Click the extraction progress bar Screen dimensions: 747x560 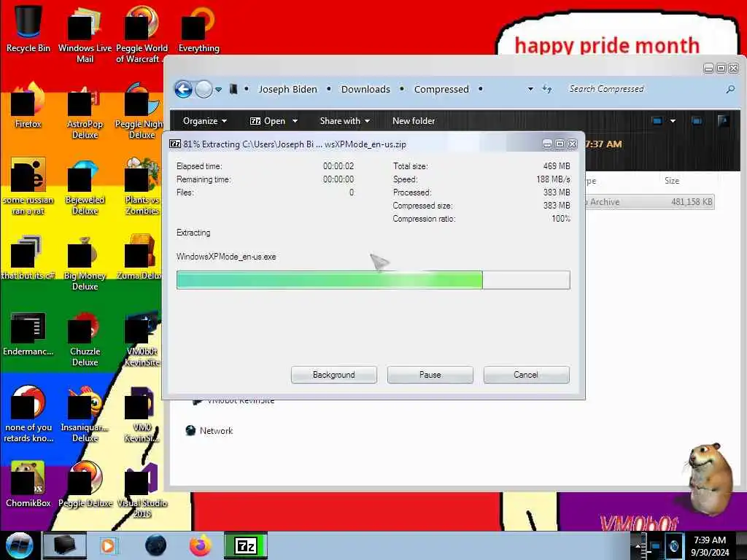(373, 280)
